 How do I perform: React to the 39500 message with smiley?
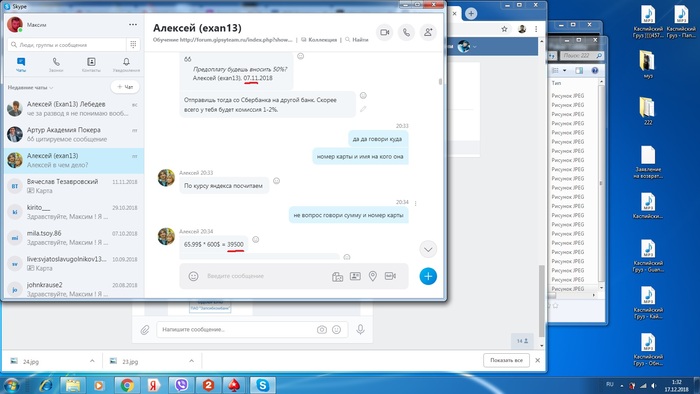click(256, 240)
